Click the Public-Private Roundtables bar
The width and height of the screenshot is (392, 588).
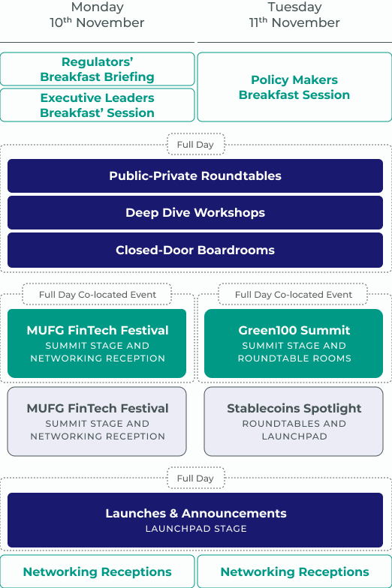click(195, 175)
